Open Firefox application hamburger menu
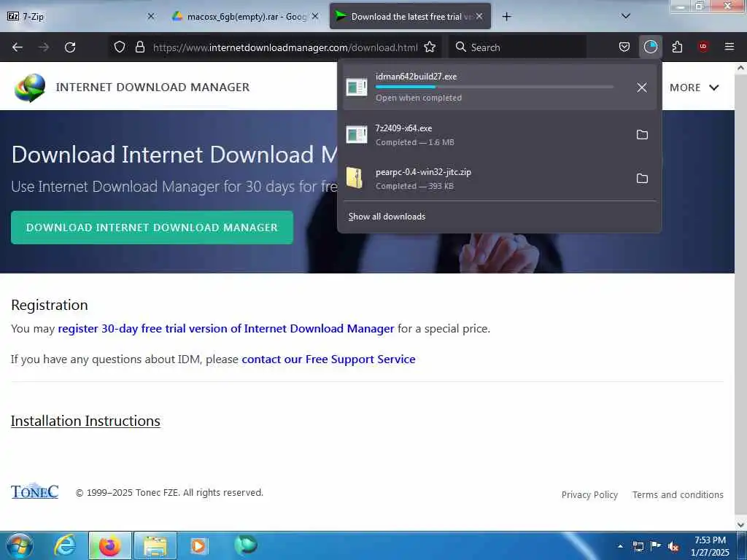Screen dimensions: 747x560 pyautogui.click(x=729, y=47)
